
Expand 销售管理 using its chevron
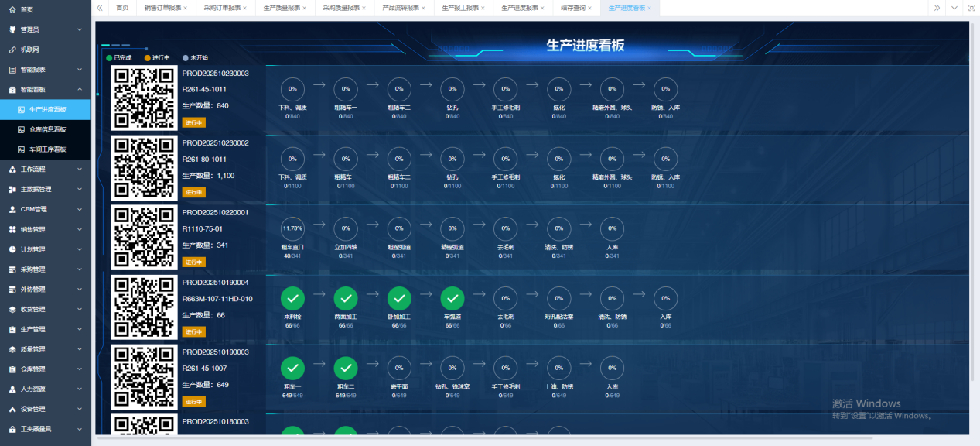pyautogui.click(x=80, y=229)
